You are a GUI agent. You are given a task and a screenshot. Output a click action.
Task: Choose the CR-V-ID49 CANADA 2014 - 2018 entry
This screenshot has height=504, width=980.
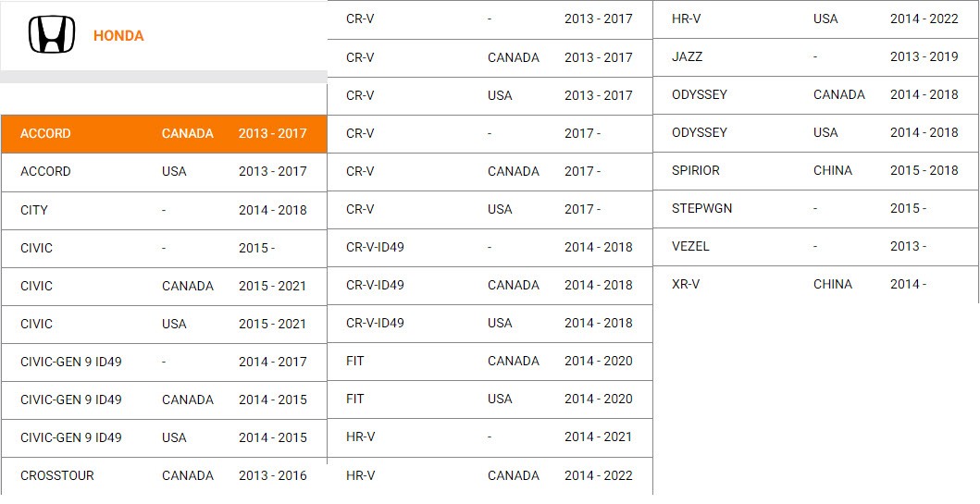[x=490, y=286]
